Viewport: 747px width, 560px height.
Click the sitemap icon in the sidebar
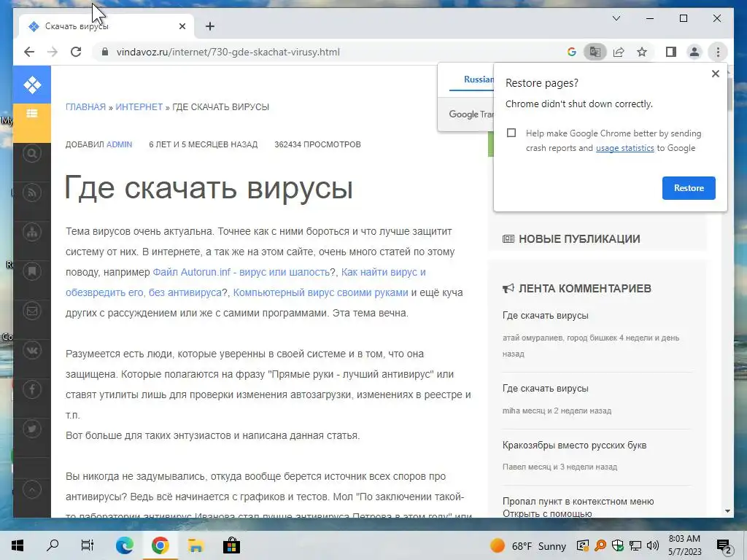[x=32, y=233]
